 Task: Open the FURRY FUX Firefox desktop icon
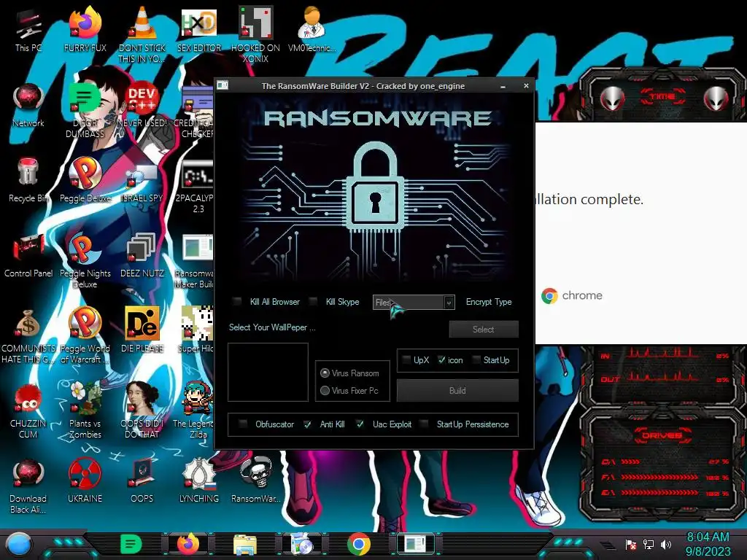tap(85, 23)
